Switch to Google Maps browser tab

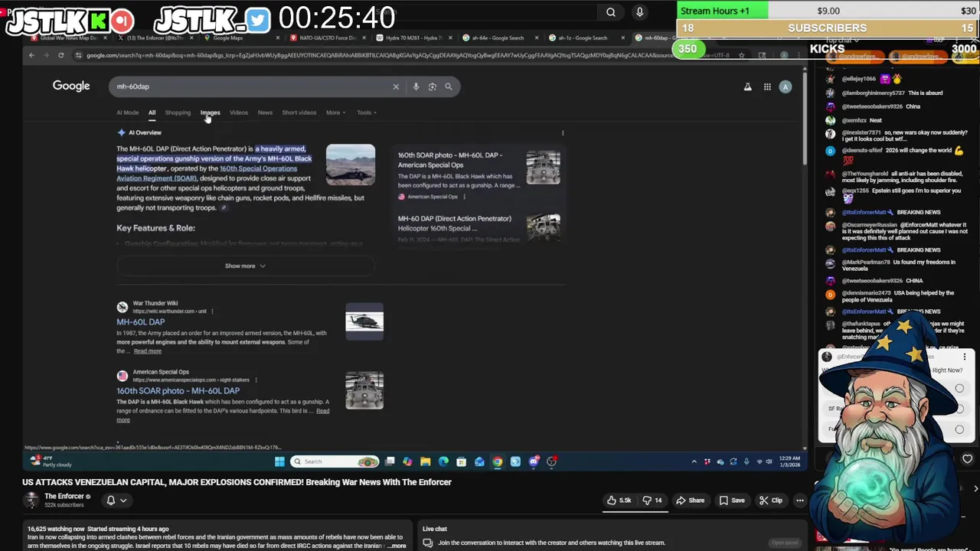point(228,37)
